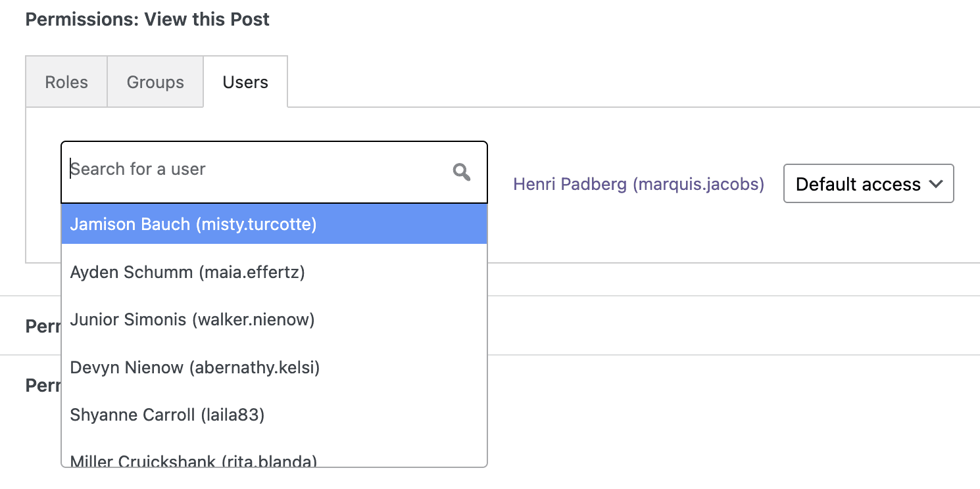
Task: Click the highlighted misty.turcotte suggestion row
Action: pos(274,225)
